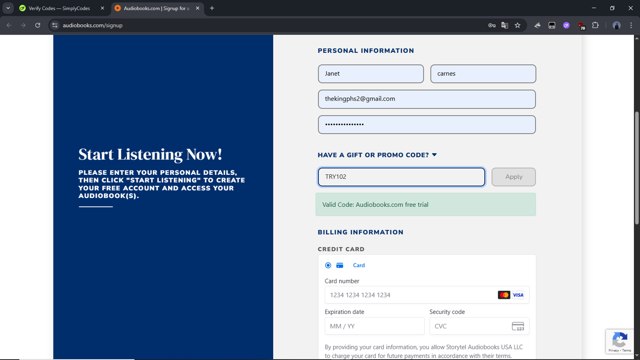Open the red extension with badge

[581, 26]
